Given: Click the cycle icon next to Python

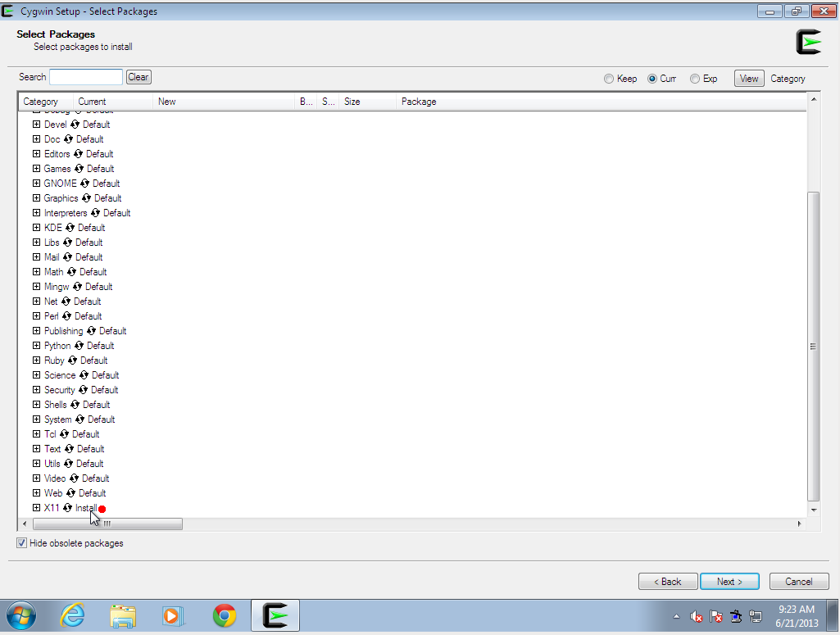Looking at the screenshot, I should tap(79, 345).
